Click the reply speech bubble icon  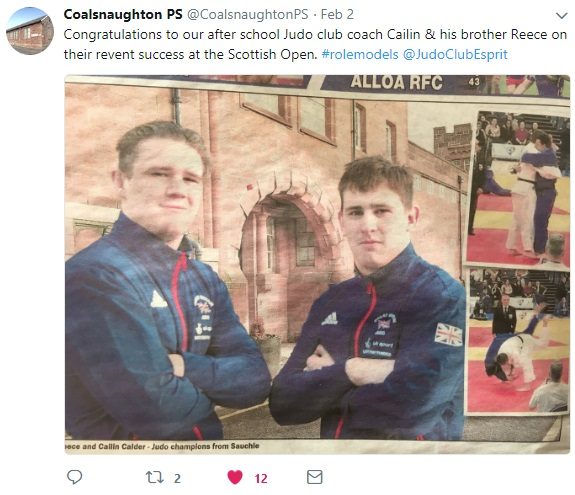[x=74, y=477]
